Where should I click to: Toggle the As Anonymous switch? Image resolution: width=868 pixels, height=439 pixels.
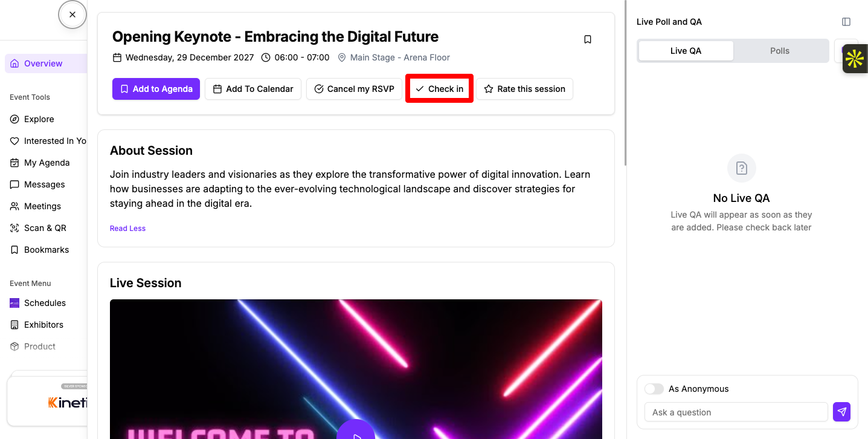[654, 389]
